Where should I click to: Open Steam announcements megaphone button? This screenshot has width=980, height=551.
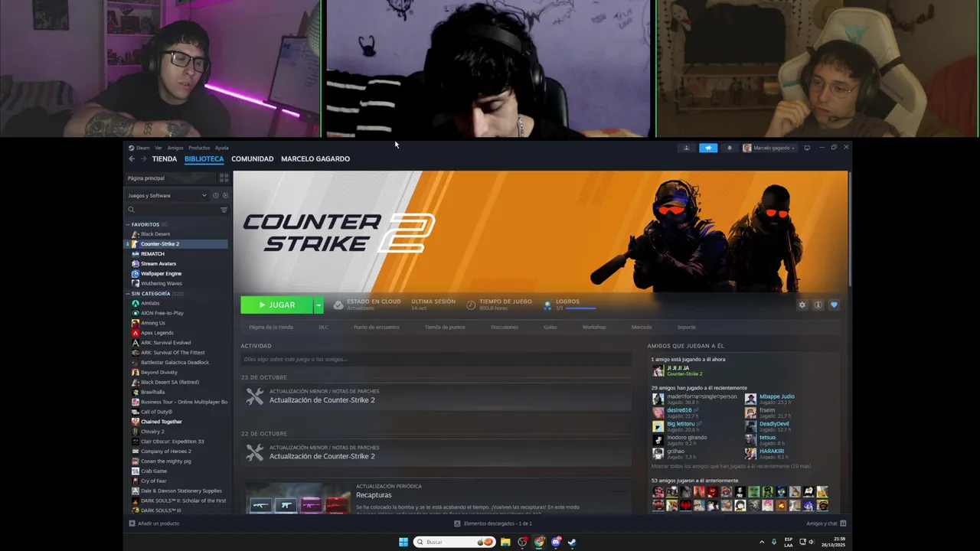click(708, 148)
